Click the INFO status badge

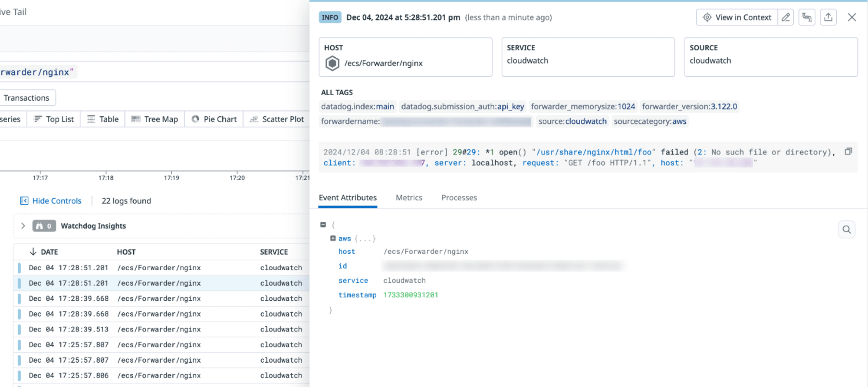[x=330, y=17]
